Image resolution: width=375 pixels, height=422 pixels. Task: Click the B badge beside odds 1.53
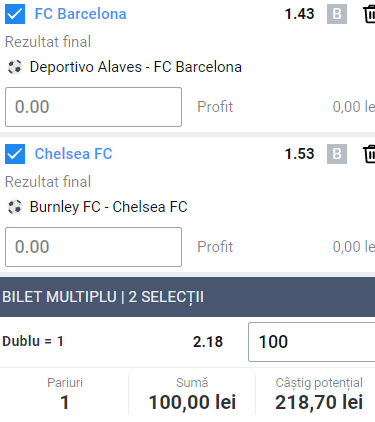[x=337, y=154]
